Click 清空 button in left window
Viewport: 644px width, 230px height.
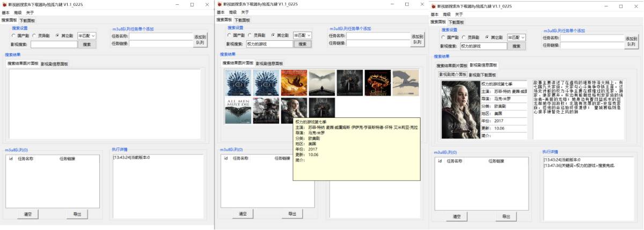28,214
